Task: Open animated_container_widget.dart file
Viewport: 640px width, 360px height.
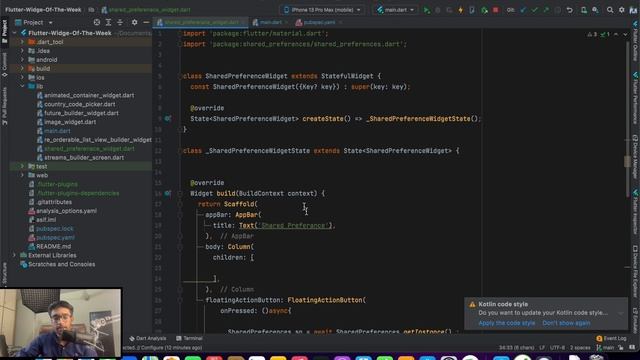Action: [x=86, y=96]
